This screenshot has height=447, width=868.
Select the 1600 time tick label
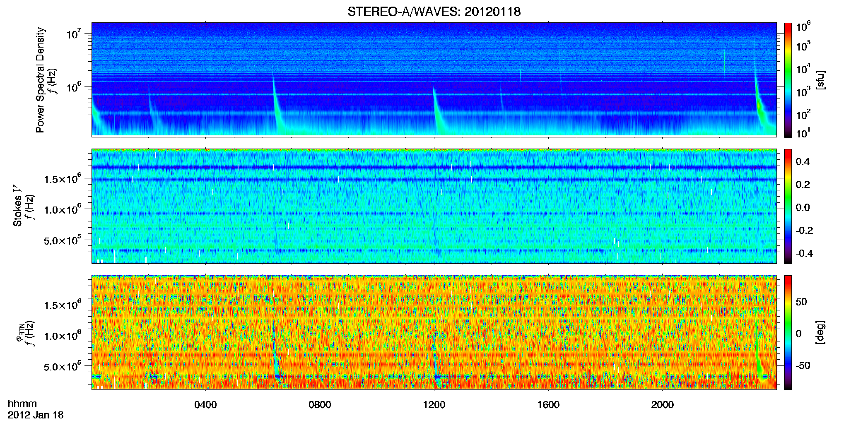(548, 405)
